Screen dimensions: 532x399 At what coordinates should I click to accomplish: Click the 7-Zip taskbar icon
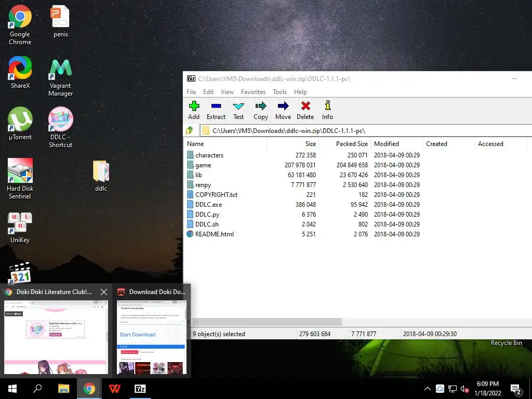coord(140,389)
